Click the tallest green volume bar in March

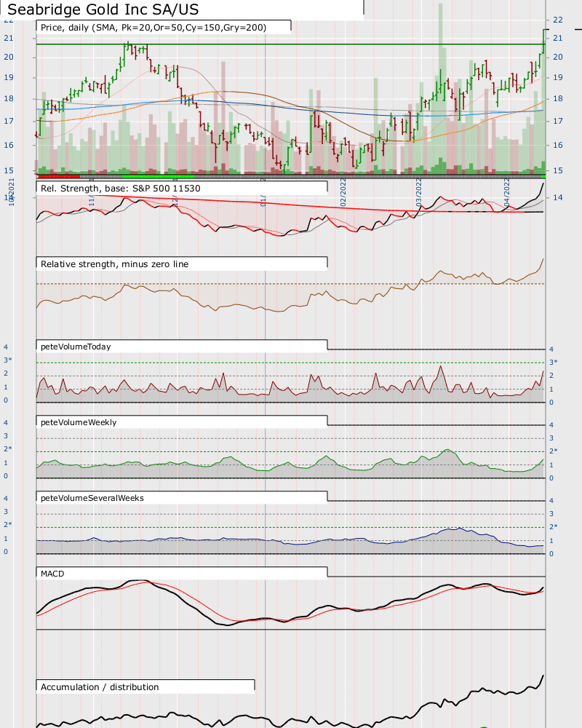(440, 88)
